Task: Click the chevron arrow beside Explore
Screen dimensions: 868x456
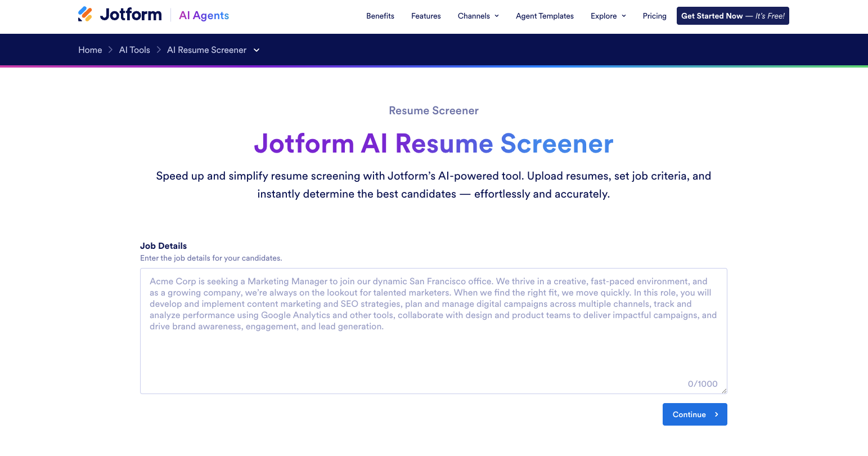Action: 624,16
